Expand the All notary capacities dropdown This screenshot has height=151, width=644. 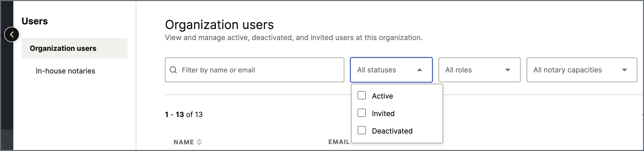581,70
